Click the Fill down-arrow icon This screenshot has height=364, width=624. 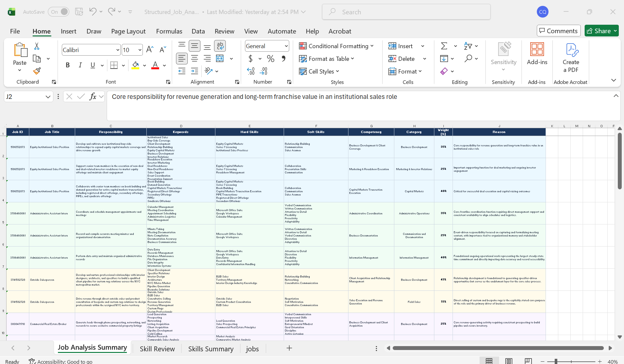point(444,59)
